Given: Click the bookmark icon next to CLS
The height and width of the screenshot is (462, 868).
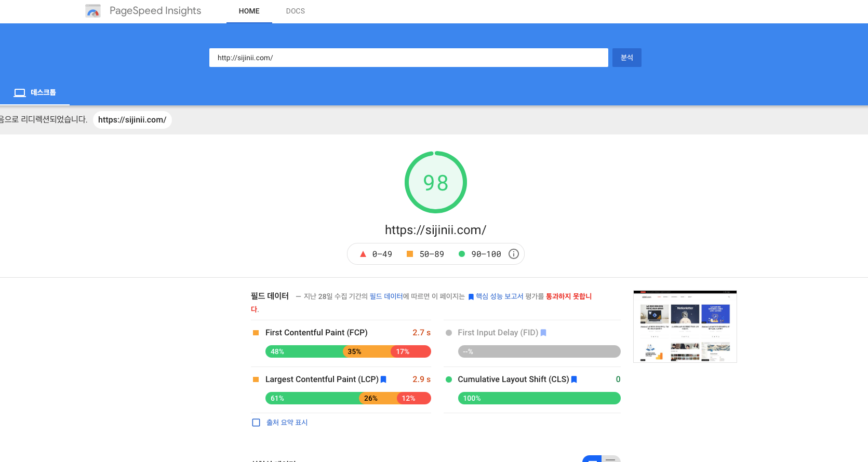Looking at the screenshot, I should click(574, 379).
